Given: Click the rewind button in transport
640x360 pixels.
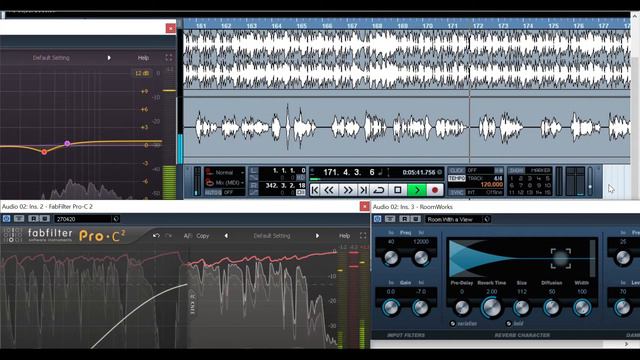Looking at the screenshot, I should pyautogui.click(x=329, y=190).
